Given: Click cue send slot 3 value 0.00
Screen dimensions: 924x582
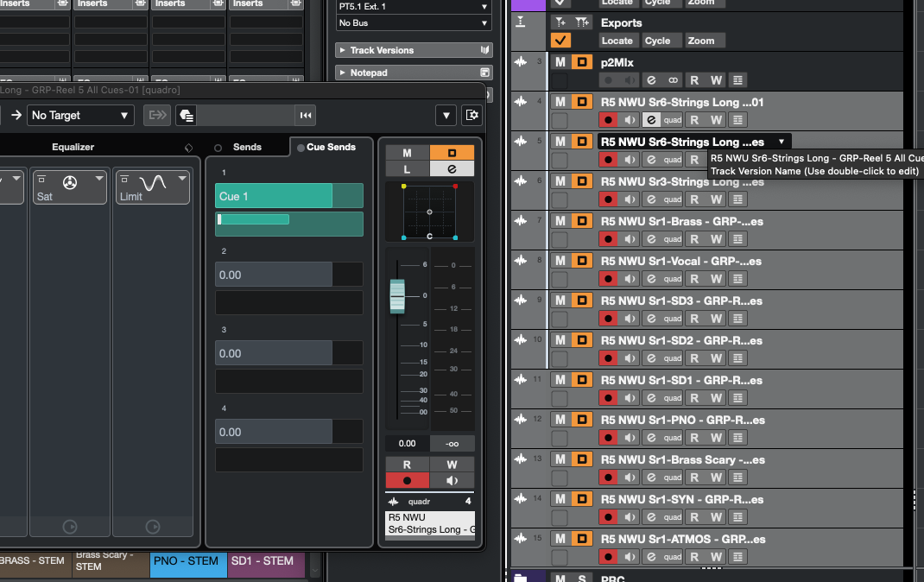Looking at the screenshot, I should pos(288,353).
